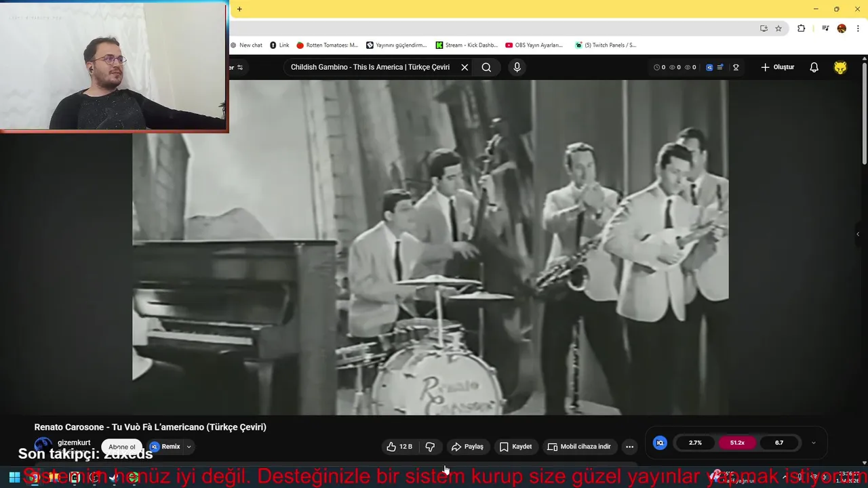The height and width of the screenshot is (488, 868).
Task: Click the Remix button
Action: [x=165, y=447]
